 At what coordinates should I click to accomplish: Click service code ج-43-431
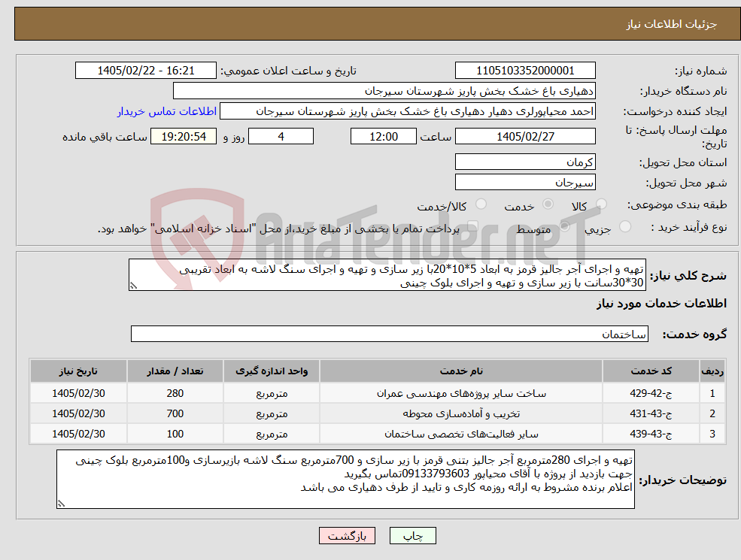651,413
